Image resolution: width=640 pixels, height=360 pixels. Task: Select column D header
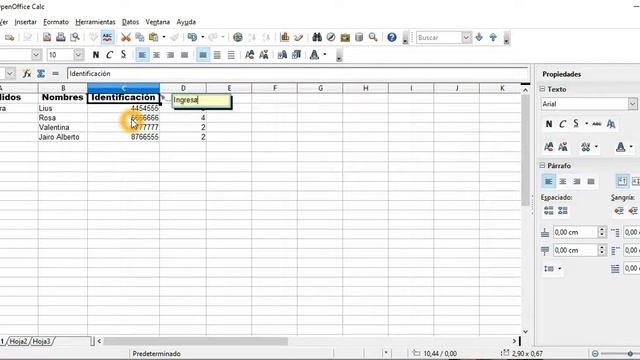(183, 88)
